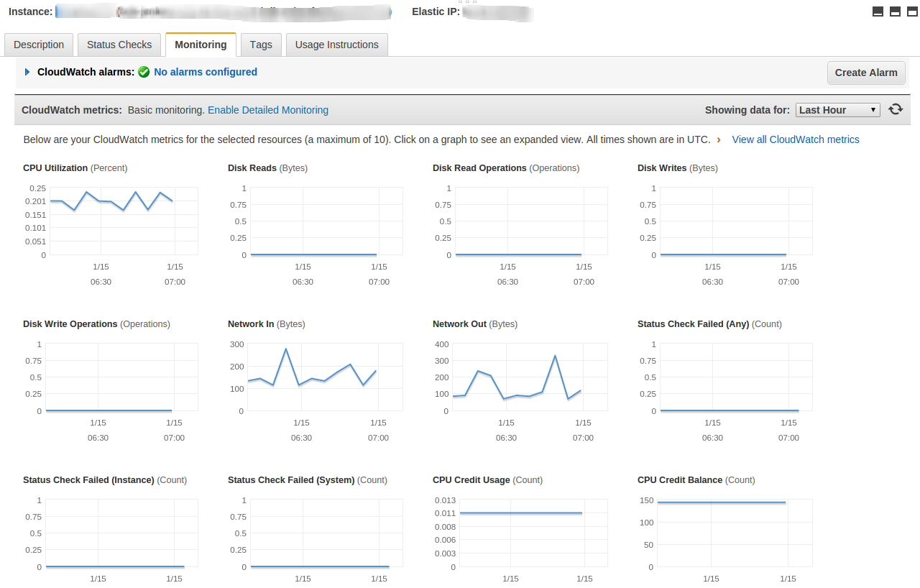Open the Usage Instructions tab
The width and height of the screenshot is (920, 588).
pyautogui.click(x=337, y=45)
